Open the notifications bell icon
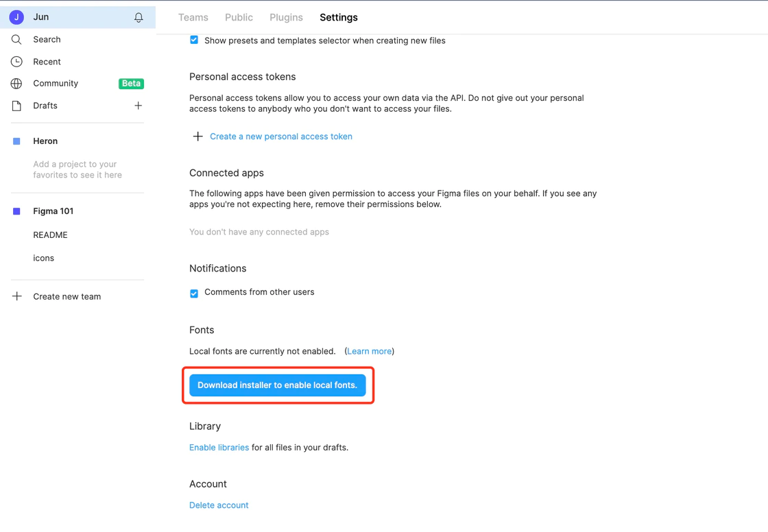This screenshot has width=768, height=532. 139,18
